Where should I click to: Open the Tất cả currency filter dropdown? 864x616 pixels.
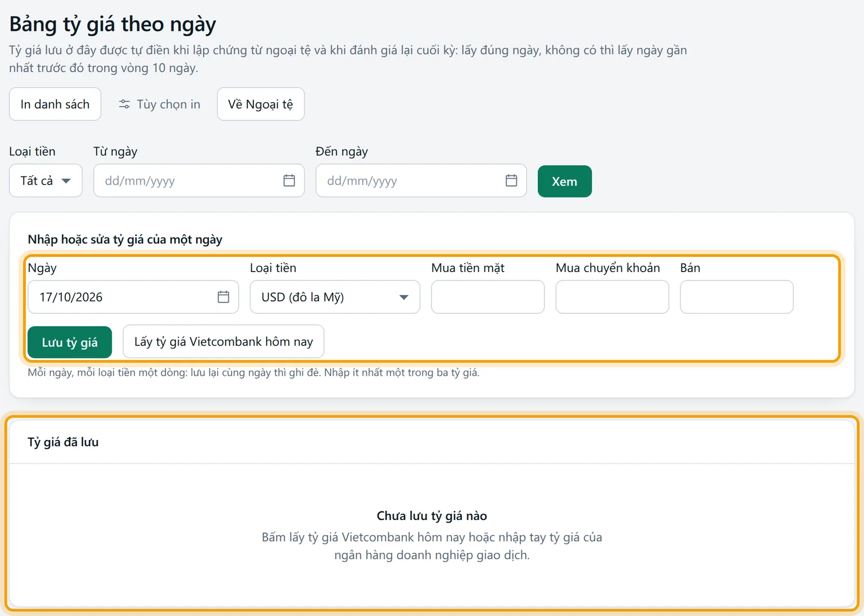pyautogui.click(x=46, y=180)
